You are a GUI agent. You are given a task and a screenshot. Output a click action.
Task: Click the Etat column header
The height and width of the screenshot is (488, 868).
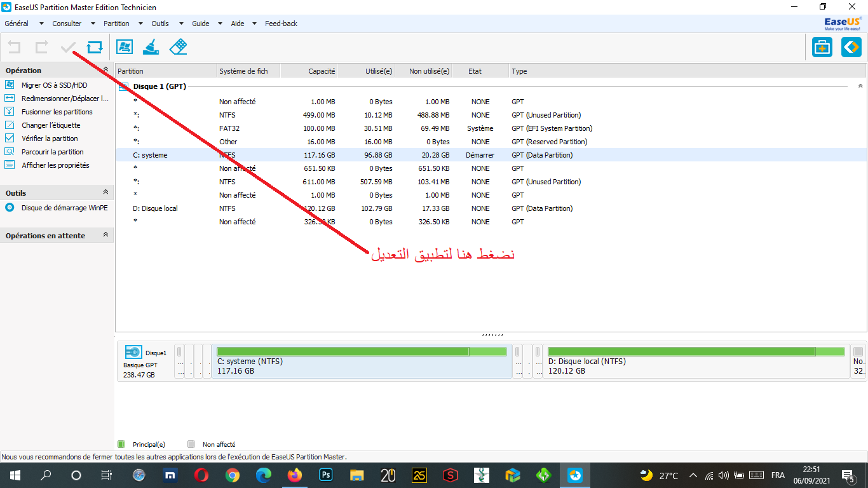(x=480, y=71)
